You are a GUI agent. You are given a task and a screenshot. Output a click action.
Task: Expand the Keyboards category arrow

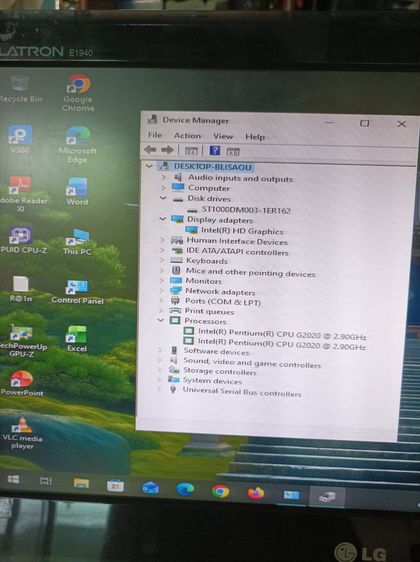coord(162,260)
